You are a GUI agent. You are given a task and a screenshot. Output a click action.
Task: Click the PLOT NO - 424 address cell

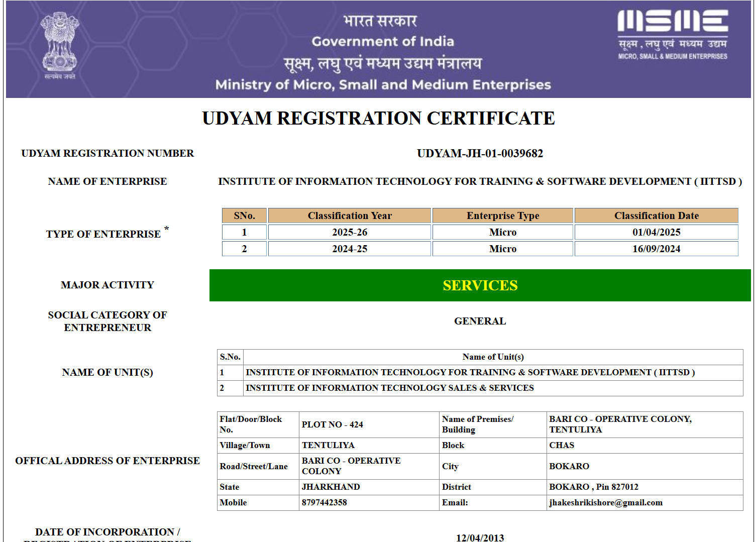332,425
